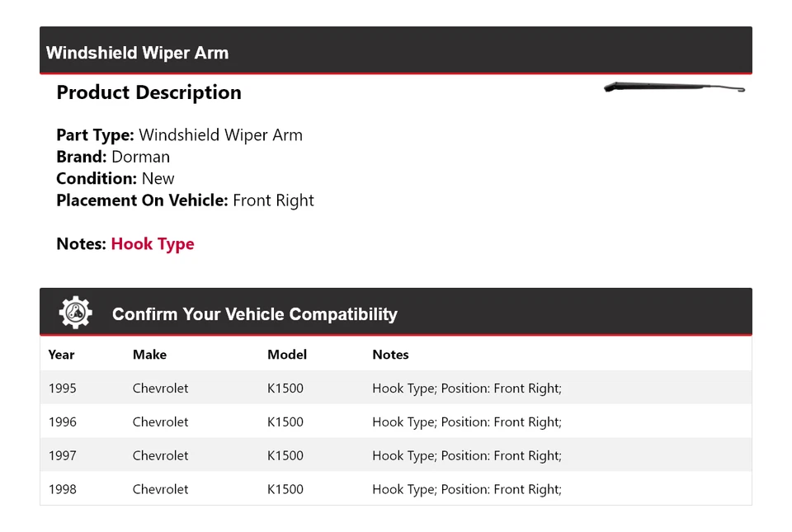Image resolution: width=792 pixels, height=532 pixels.
Task: Click the wiper arm product thumbnail
Action: click(x=674, y=87)
